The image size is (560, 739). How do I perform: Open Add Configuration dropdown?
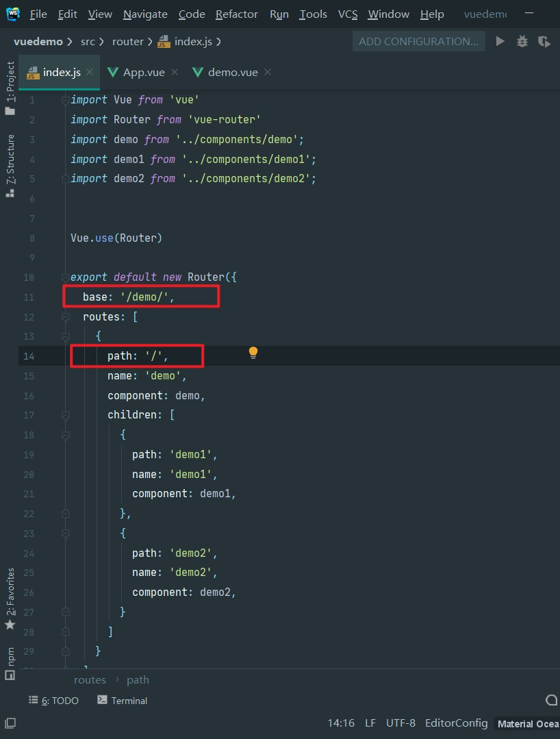pos(419,42)
